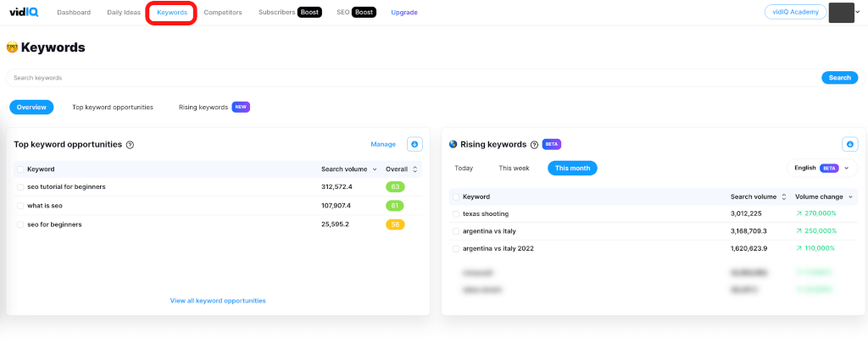Open SEO section
The width and height of the screenshot is (868, 360).
coord(343,12)
